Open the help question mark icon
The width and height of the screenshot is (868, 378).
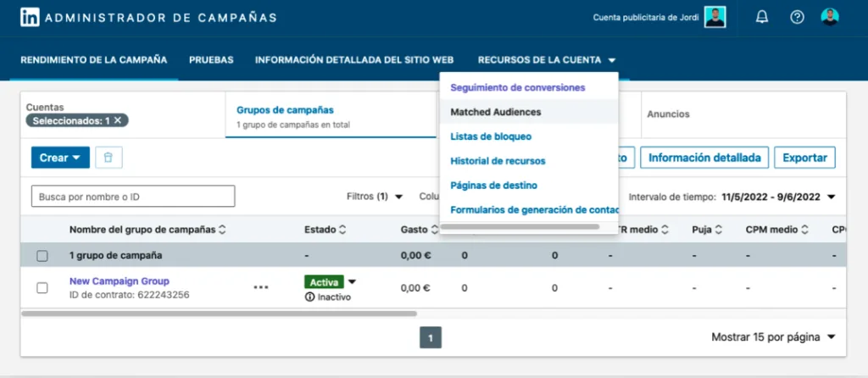[x=797, y=17]
